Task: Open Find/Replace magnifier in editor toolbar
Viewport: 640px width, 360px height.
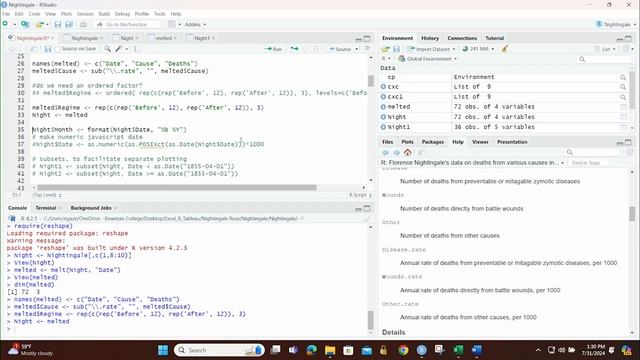Action: click(107, 49)
